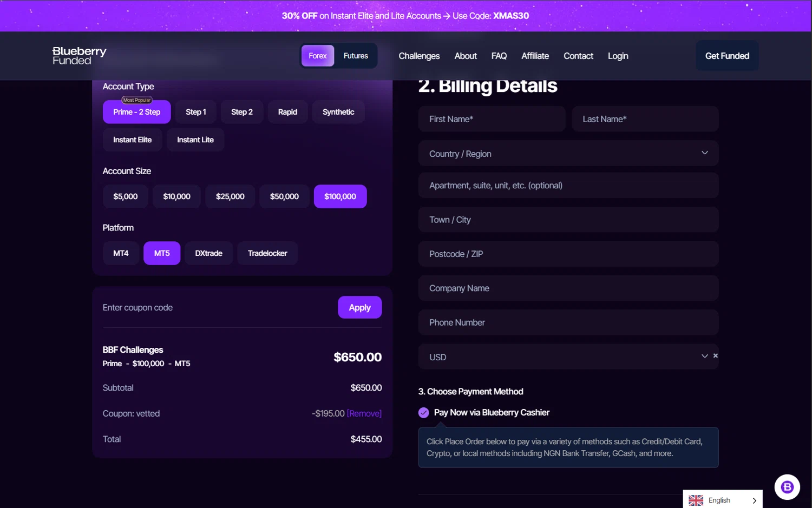Switch to Forex toggle

point(318,56)
